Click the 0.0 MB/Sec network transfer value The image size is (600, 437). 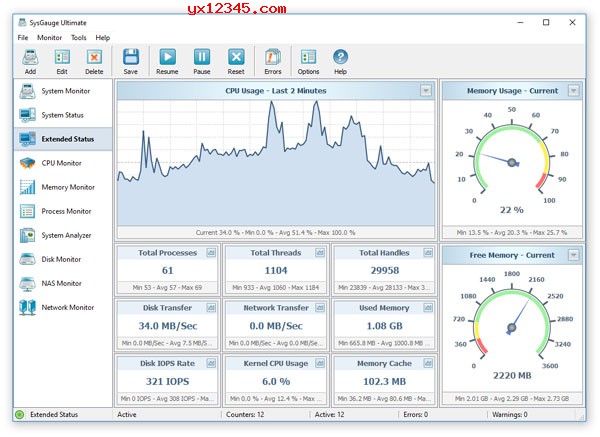pyautogui.click(x=276, y=326)
